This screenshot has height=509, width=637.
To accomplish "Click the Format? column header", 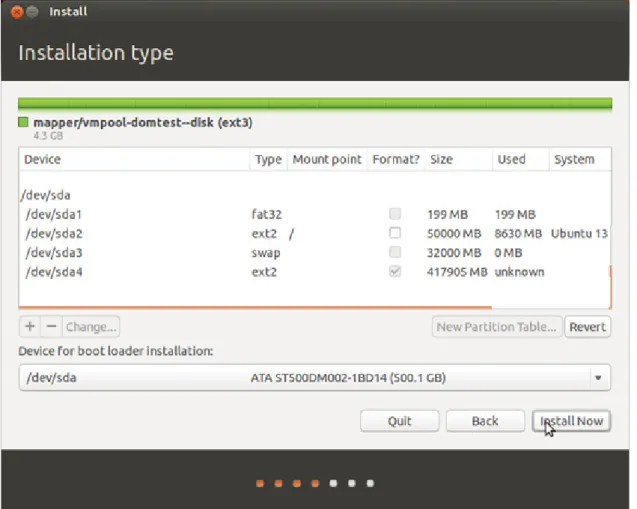I will 396,159.
